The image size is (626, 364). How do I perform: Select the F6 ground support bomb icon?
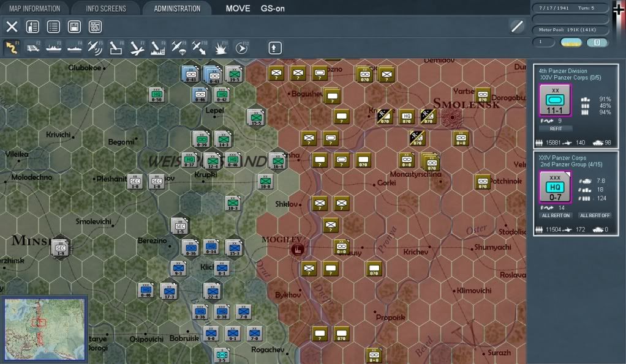pos(116,48)
